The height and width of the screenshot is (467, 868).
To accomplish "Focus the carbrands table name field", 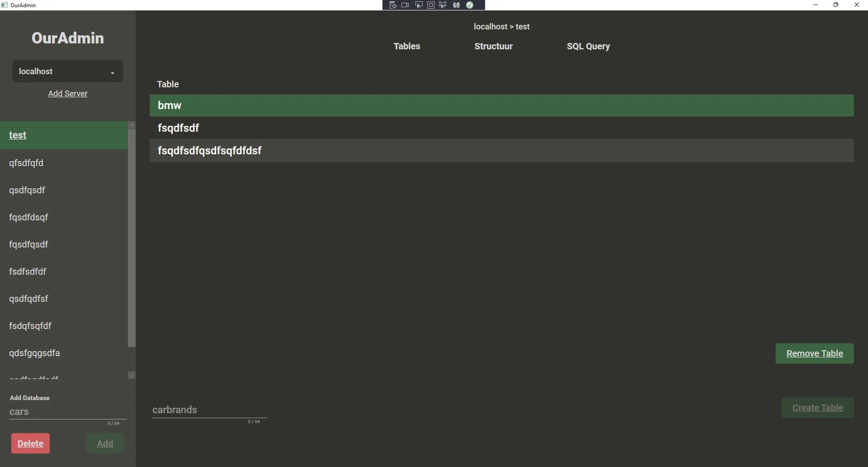I will tap(209, 410).
